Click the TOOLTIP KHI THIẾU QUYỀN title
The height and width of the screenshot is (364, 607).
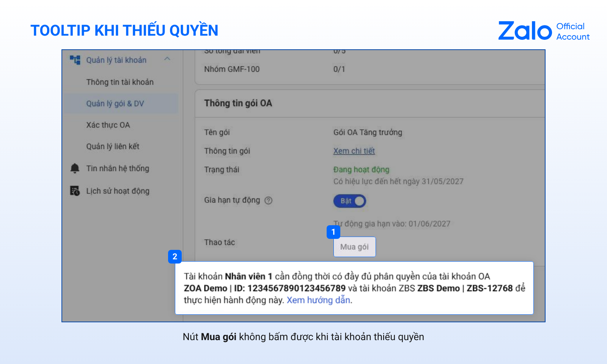124,30
